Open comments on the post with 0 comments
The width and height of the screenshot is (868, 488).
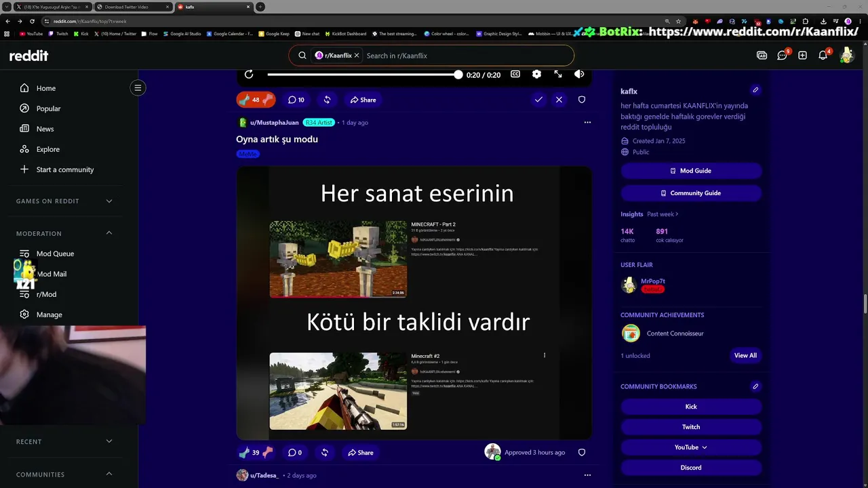point(294,452)
